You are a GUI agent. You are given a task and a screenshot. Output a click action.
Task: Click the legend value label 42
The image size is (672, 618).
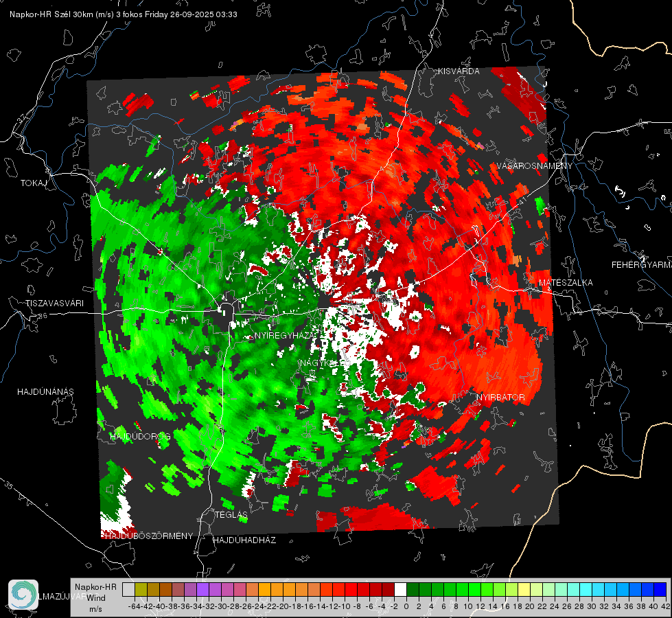click(x=666, y=606)
